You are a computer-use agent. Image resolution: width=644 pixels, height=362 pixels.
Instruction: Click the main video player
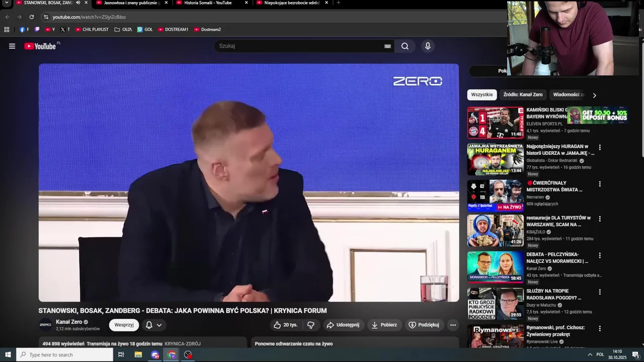tap(249, 183)
